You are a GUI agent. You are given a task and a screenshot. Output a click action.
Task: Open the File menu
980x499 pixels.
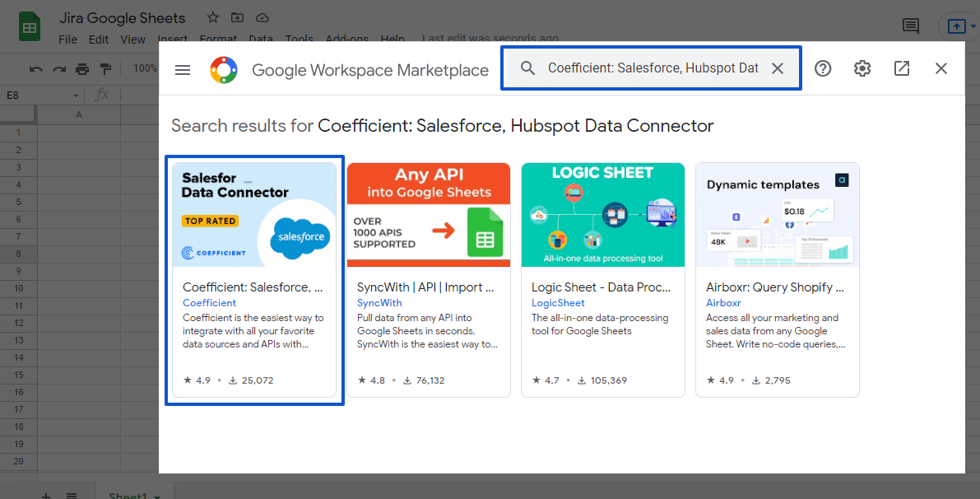67,40
